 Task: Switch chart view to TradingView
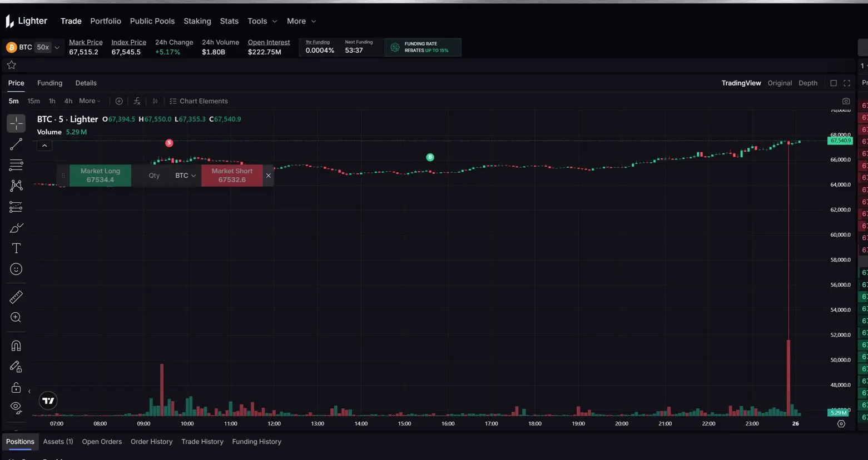pyautogui.click(x=741, y=83)
